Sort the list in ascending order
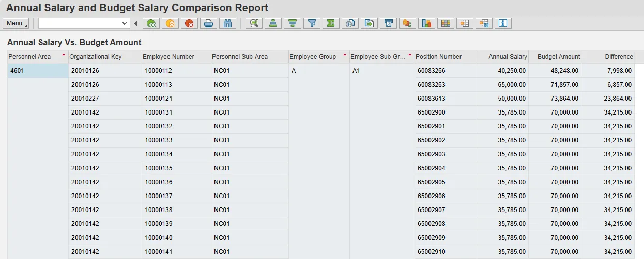 273,23
